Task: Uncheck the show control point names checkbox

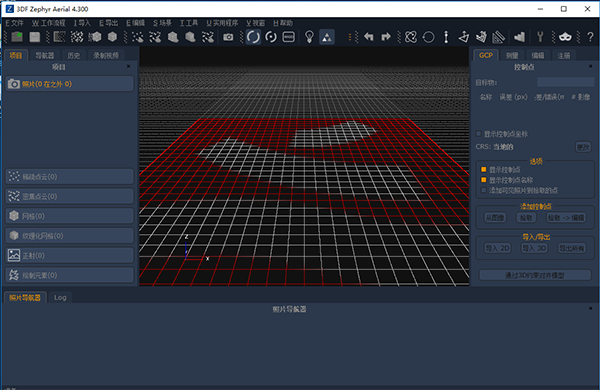Action: tap(484, 179)
